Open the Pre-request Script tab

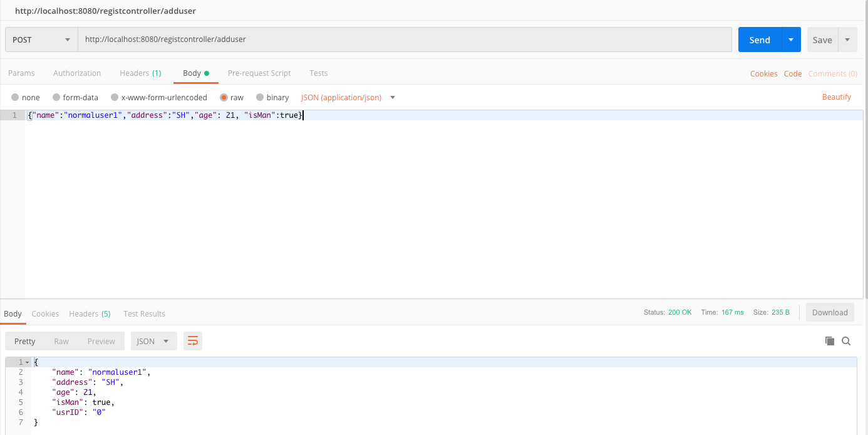pyautogui.click(x=259, y=73)
